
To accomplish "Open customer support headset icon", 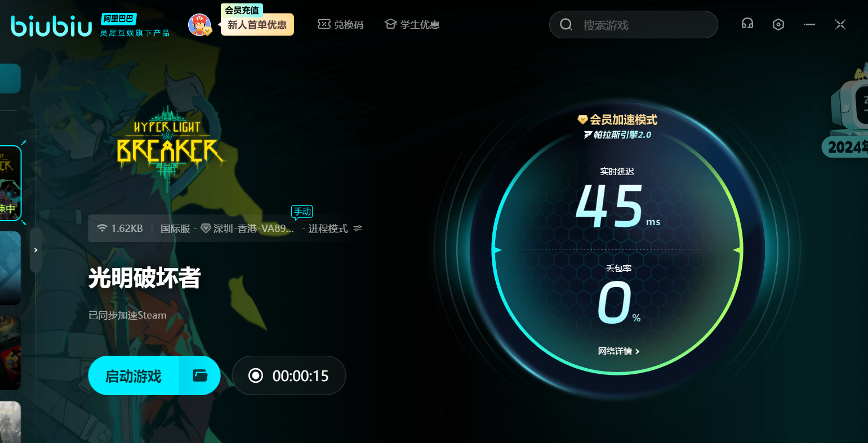I will pos(747,24).
